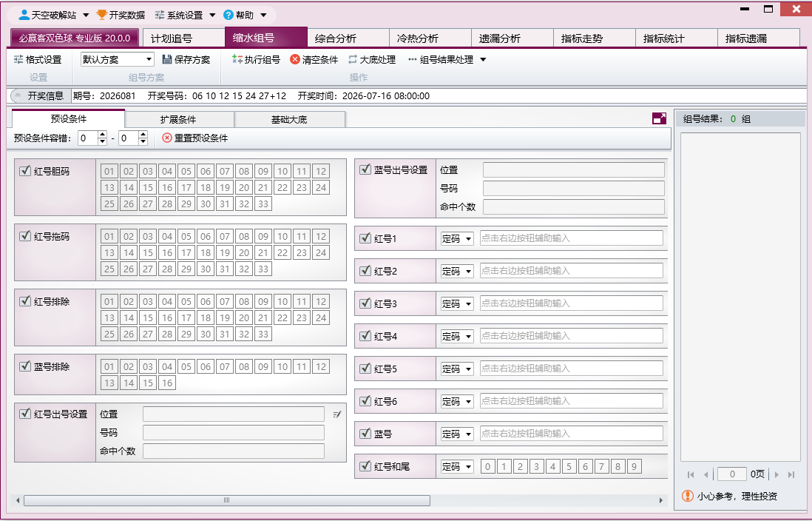
Task: Open the 红号和尾 定码 dropdown
Action: [457, 466]
